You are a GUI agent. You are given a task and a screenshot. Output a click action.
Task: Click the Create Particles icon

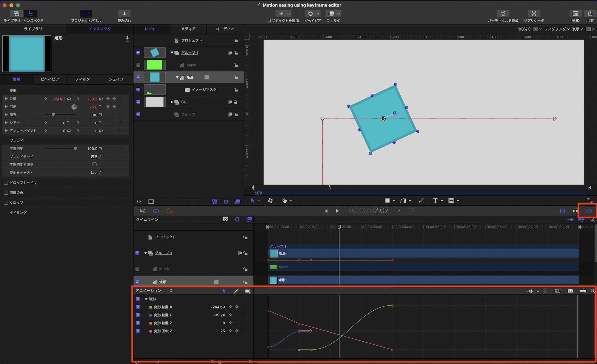pos(503,14)
